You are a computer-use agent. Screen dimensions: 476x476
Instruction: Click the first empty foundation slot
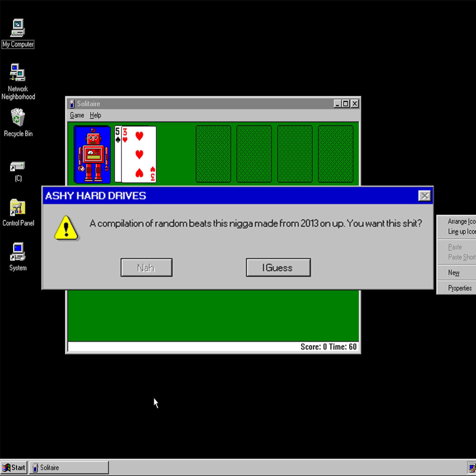tap(213, 154)
